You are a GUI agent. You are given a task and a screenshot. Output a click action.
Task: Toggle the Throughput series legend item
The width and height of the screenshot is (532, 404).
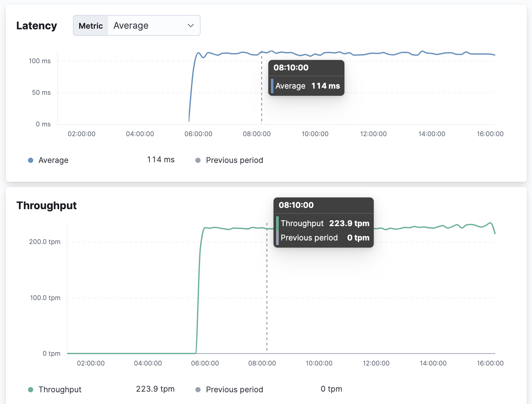(60, 389)
